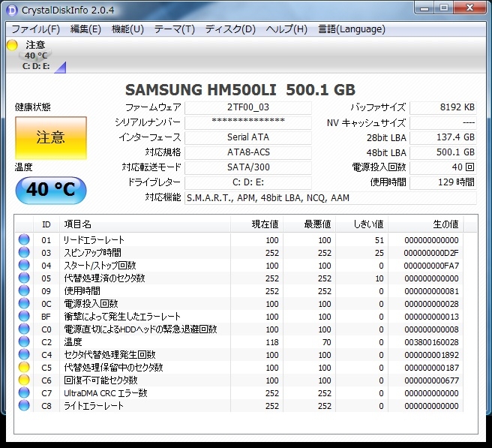Click status icon for C2 温度 row

[x=24, y=341]
